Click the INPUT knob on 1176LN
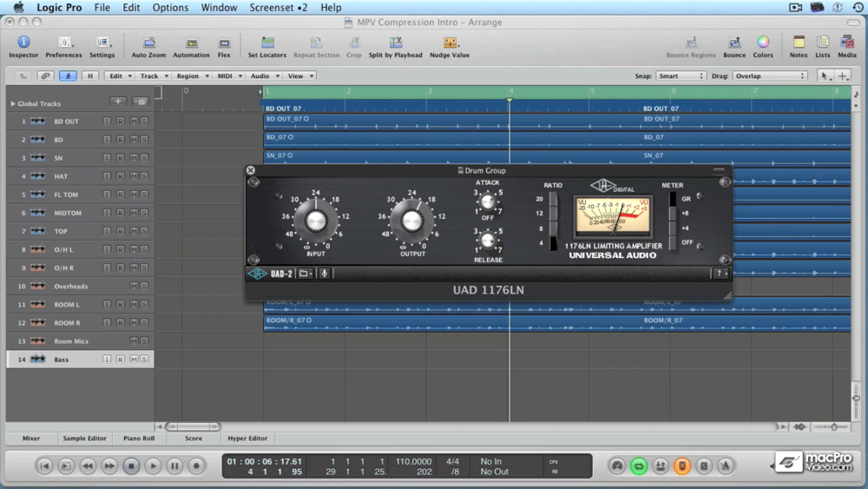Image resolution: width=868 pixels, height=489 pixels. 316,221
